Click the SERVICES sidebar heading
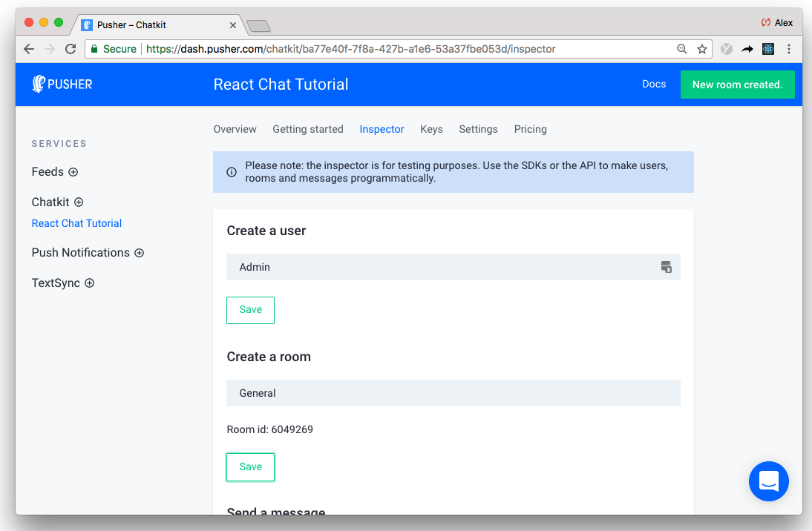Screen dimensions: 812x531 coord(59,144)
